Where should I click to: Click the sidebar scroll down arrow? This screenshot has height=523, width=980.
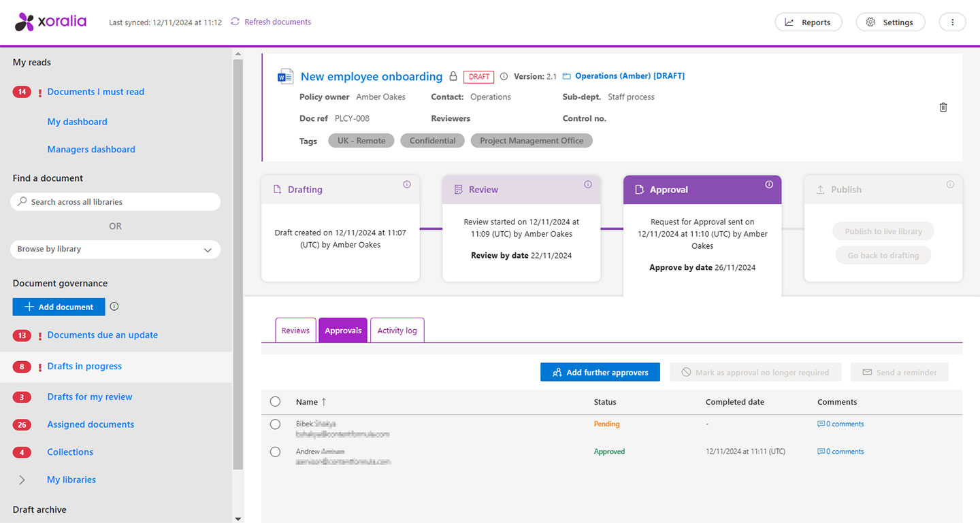[238, 518]
